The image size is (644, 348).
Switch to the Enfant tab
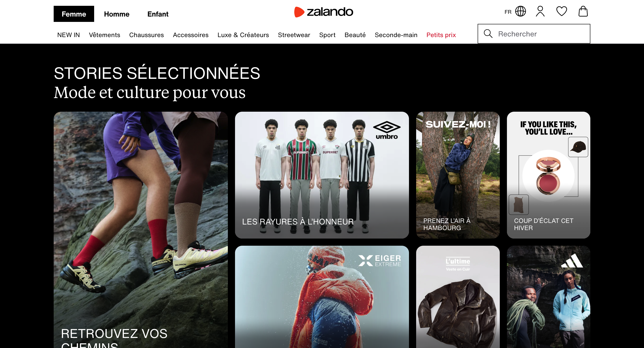158,14
